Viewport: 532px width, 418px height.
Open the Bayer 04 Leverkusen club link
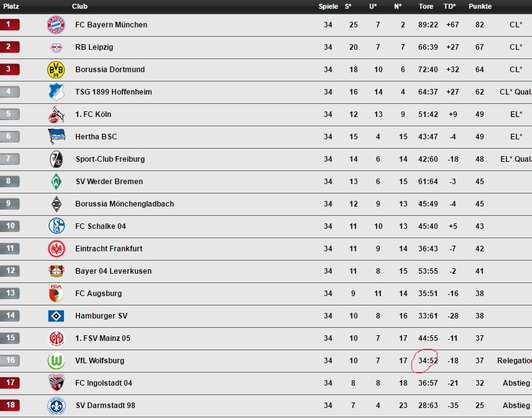113,271
